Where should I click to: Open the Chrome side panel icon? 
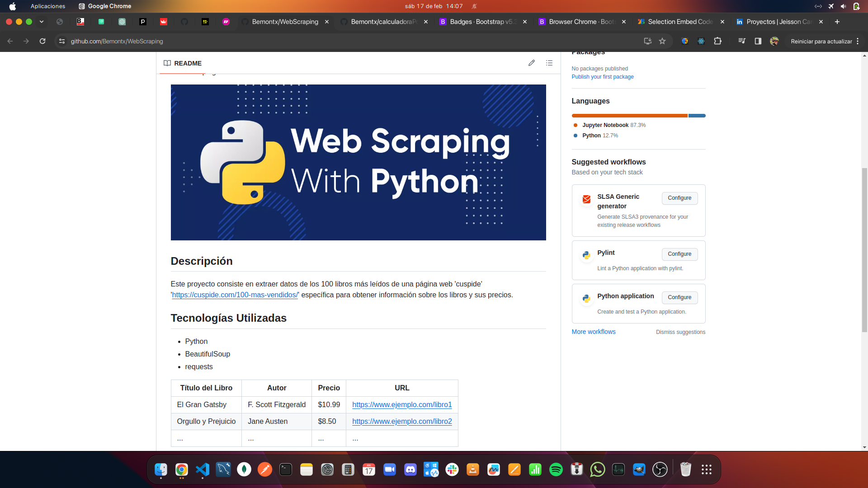pyautogui.click(x=758, y=41)
